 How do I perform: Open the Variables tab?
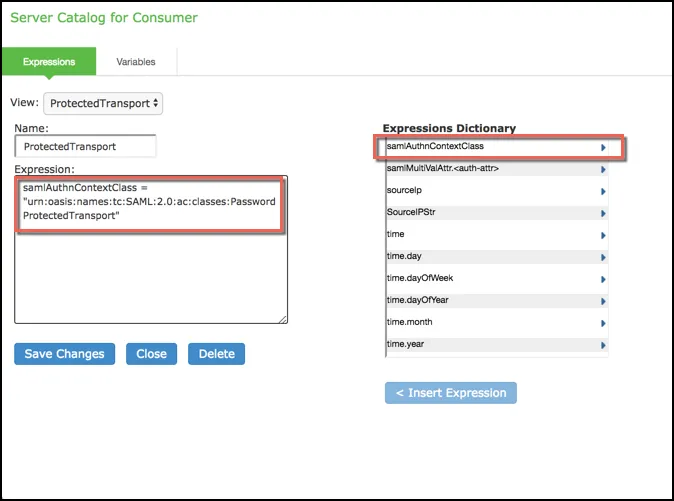point(136,61)
